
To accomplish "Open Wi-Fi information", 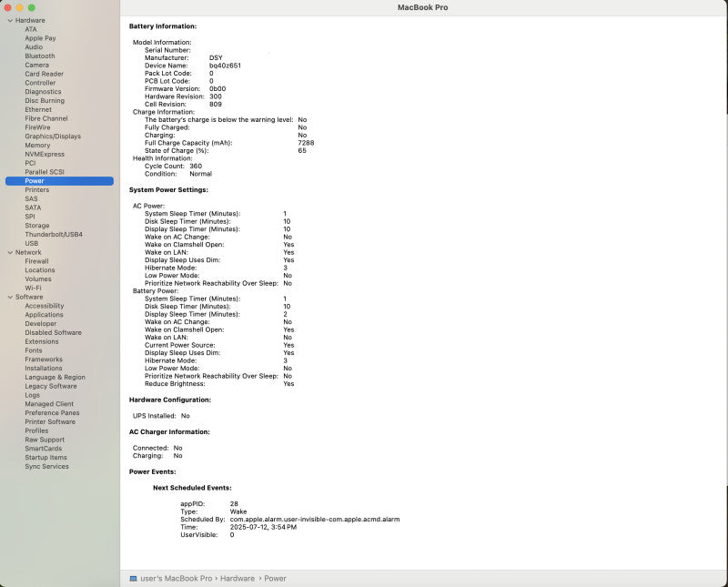I will pos(33,288).
